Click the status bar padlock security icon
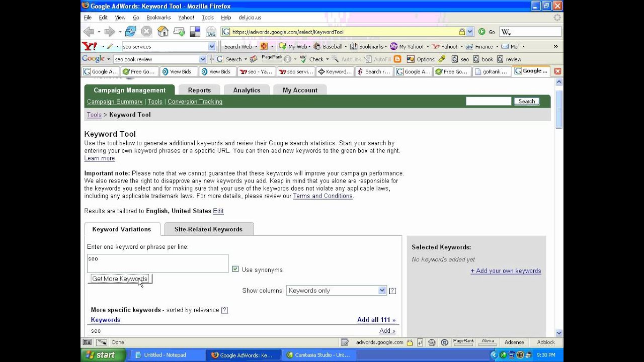The height and width of the screenshot is (362, 644). (410, 342)
